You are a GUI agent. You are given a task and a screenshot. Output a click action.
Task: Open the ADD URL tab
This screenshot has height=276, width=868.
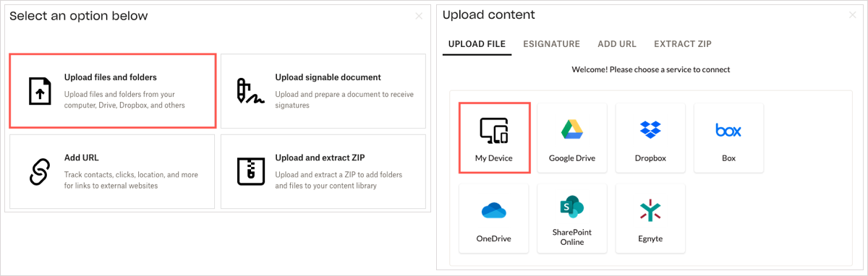(x=617, y=44)
